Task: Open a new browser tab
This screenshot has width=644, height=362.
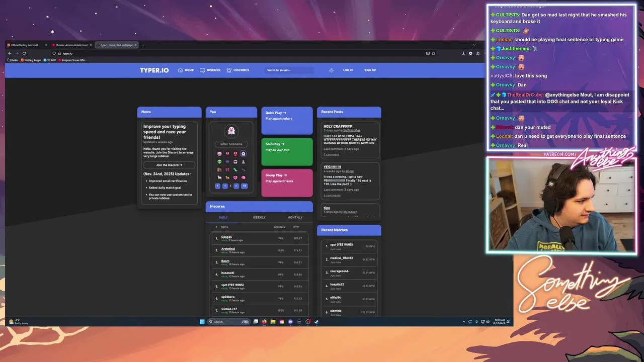Action: tap(143, 45)
